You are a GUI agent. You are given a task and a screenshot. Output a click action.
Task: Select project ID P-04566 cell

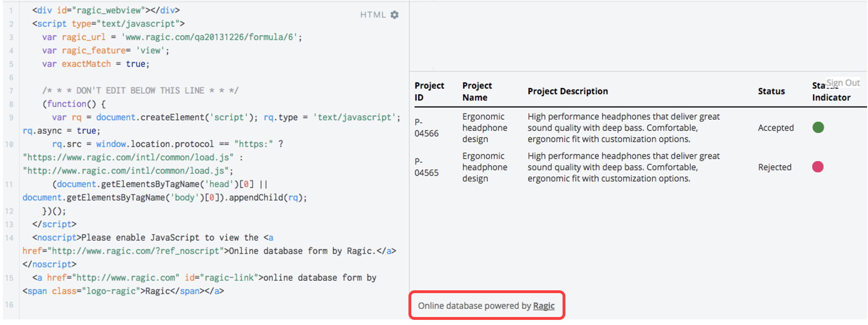(x=426, y=128)
